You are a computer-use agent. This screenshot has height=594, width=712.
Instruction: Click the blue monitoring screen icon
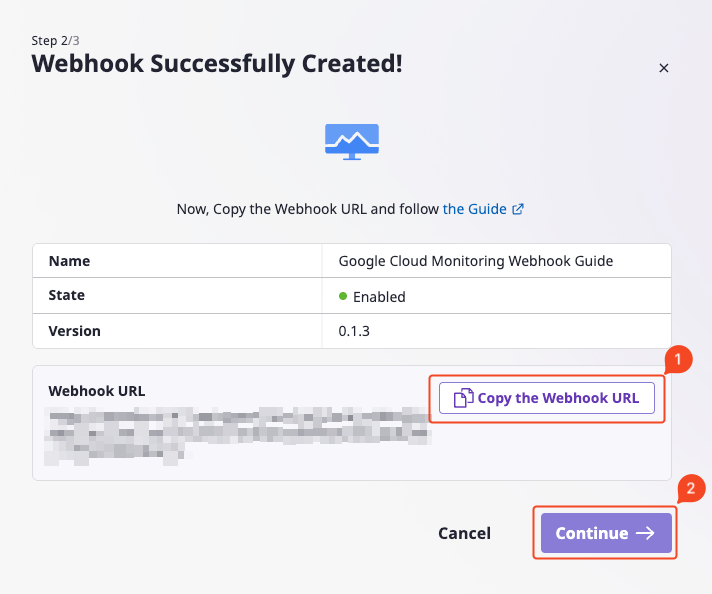(x=352, y=142)
